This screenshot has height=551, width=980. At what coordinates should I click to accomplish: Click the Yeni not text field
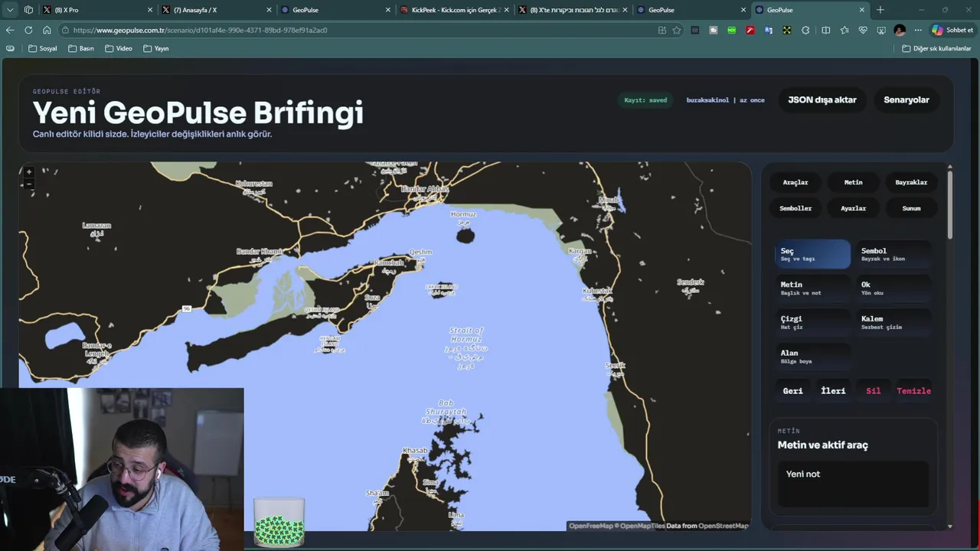pos(853,484)
